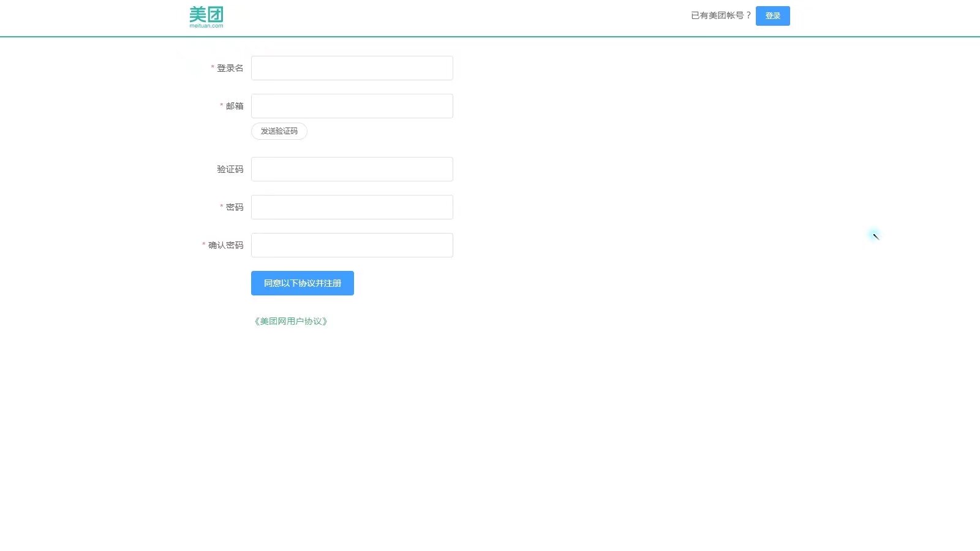The height and width of the screenshot is (551, 980).
Task: Click the 登录名 field label
Action: 230,68
